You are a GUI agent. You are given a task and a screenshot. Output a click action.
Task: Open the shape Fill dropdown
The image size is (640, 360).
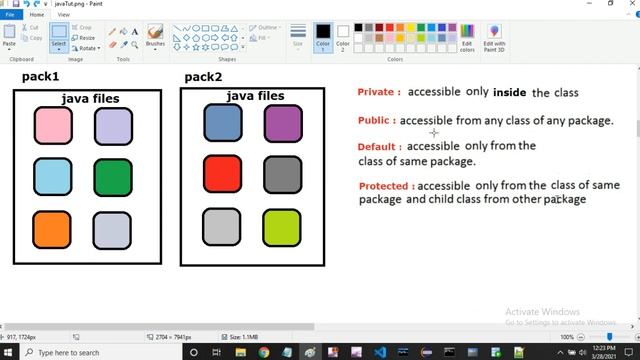click(x=260, y=38)
